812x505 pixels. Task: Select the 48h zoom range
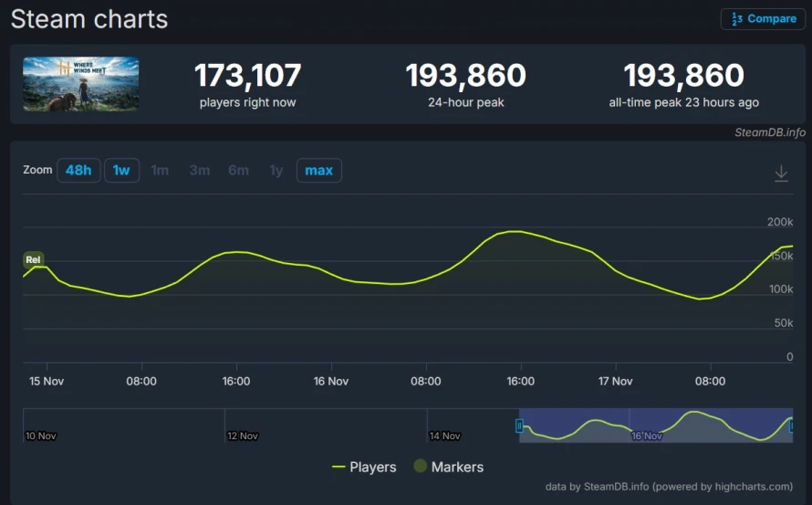pos(78,171)
